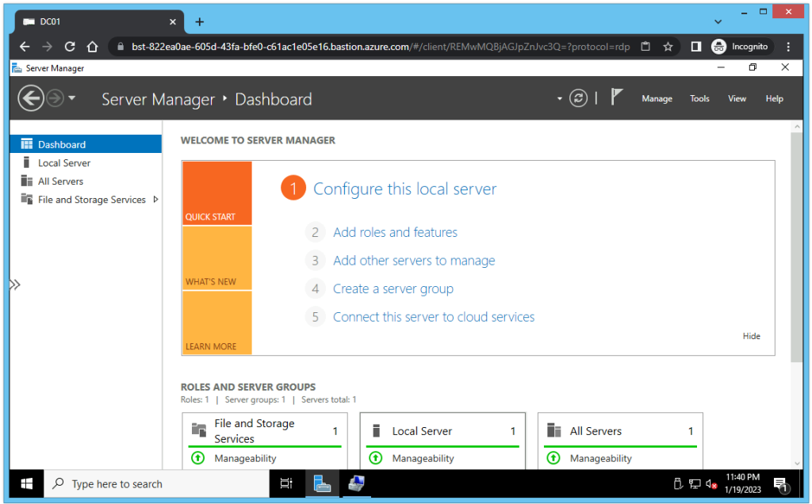Open the File and Storage Services tile header
This screenshot has height=504, width=812.
[265, 430]
